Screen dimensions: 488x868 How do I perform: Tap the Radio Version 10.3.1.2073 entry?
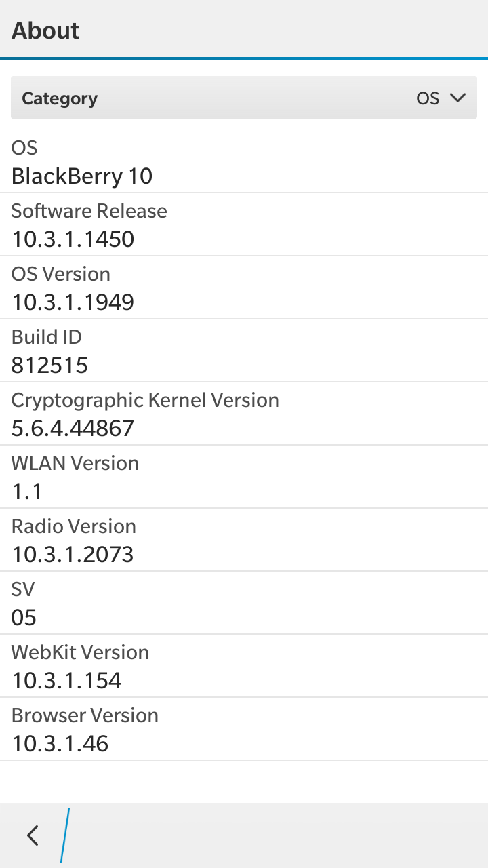click(x=244, y=540)
